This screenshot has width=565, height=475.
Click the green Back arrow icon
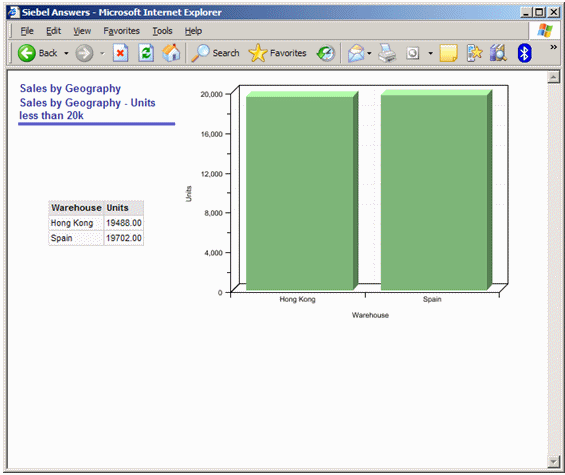tap(26, 53)
